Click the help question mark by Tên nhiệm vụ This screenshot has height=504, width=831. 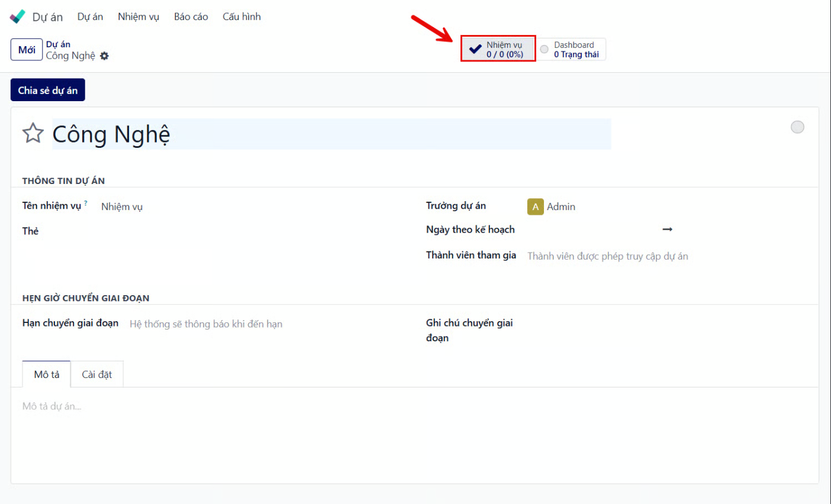pos(86,203)
